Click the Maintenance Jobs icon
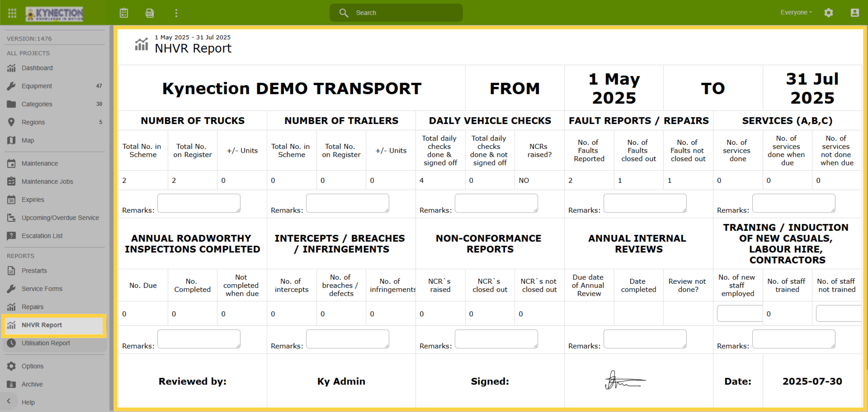This screenshot has height=412, width=868. coord(12,182)
